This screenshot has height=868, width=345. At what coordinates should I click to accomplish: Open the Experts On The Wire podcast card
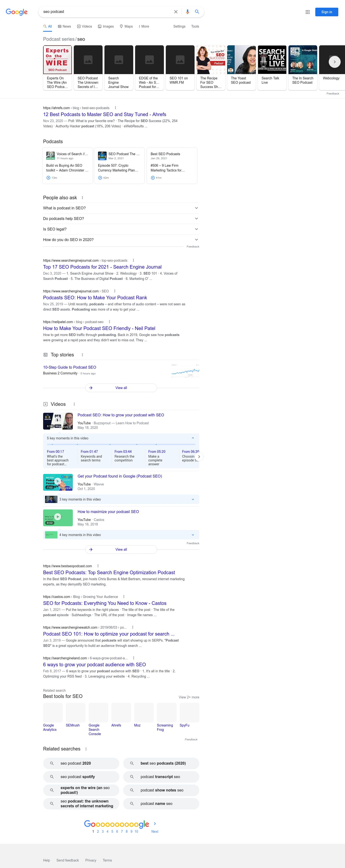(x=57, y=68)
